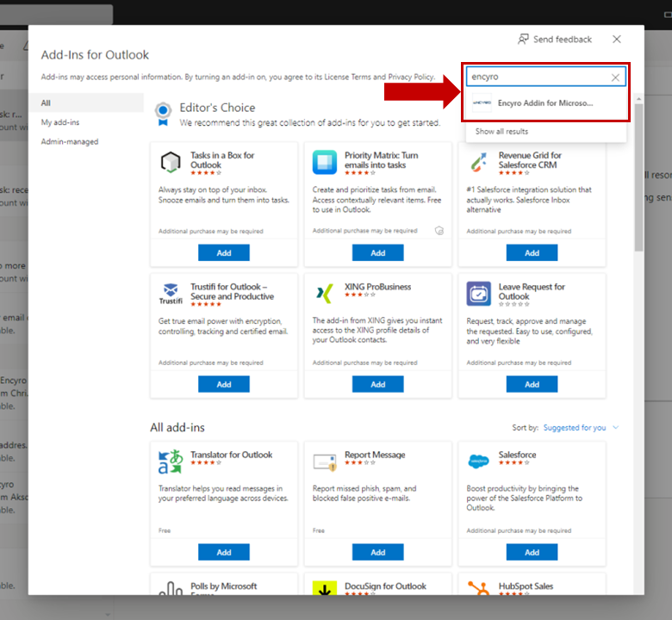Image resolution: width=672 pixels, height=620 pixels.
Task: Open XING ProBusiness icon
Action: 325,294
